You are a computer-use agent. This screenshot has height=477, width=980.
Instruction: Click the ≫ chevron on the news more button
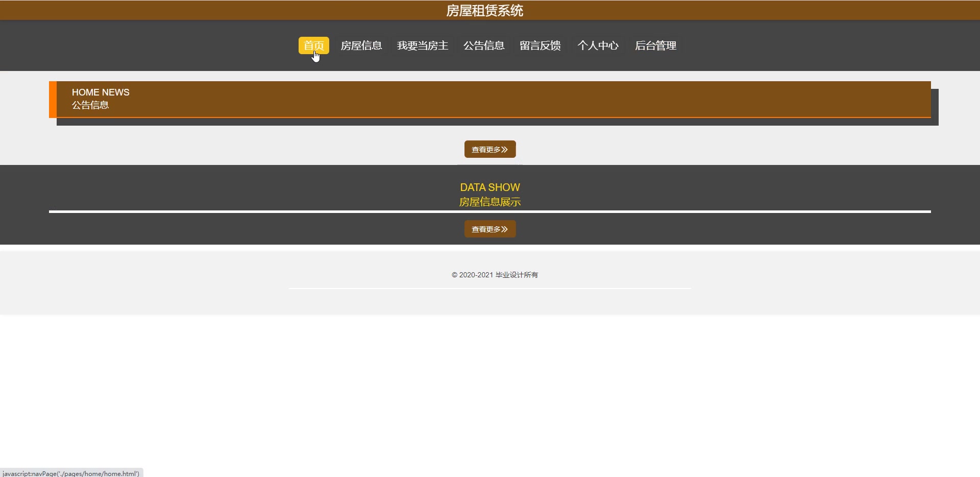[x=505, y=149]
